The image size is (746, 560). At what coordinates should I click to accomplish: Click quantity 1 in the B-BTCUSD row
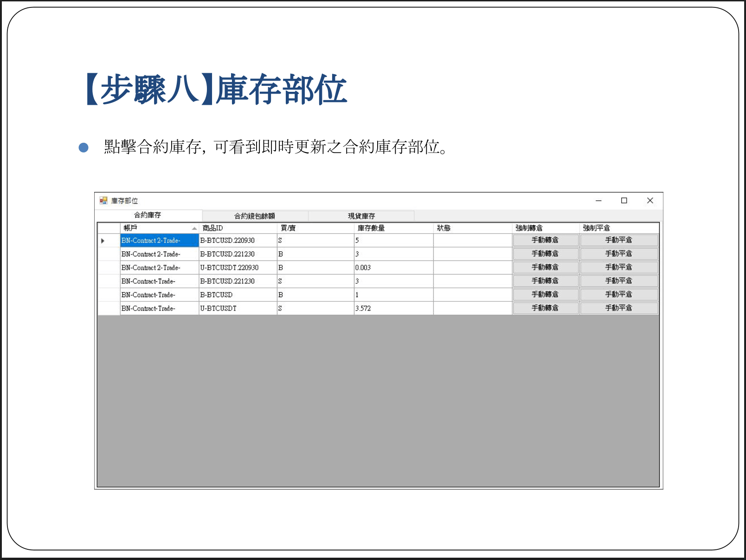pyautogui.click(x=394, y=295)
